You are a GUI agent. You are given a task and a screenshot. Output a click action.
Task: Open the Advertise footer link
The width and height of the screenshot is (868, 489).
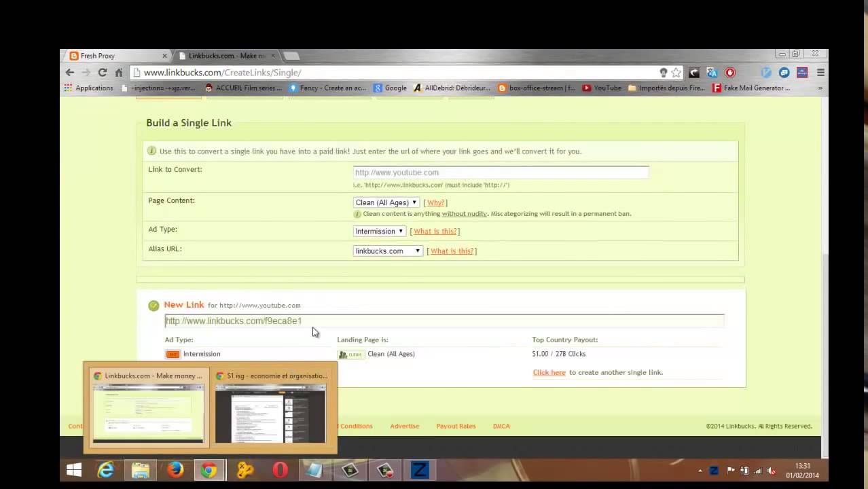click(x=404, y=426)
